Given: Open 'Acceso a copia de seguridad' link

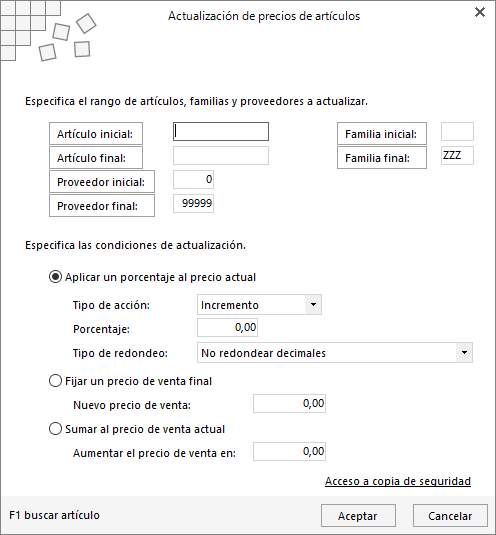Looking at the screenshot, I should point(398,481).
